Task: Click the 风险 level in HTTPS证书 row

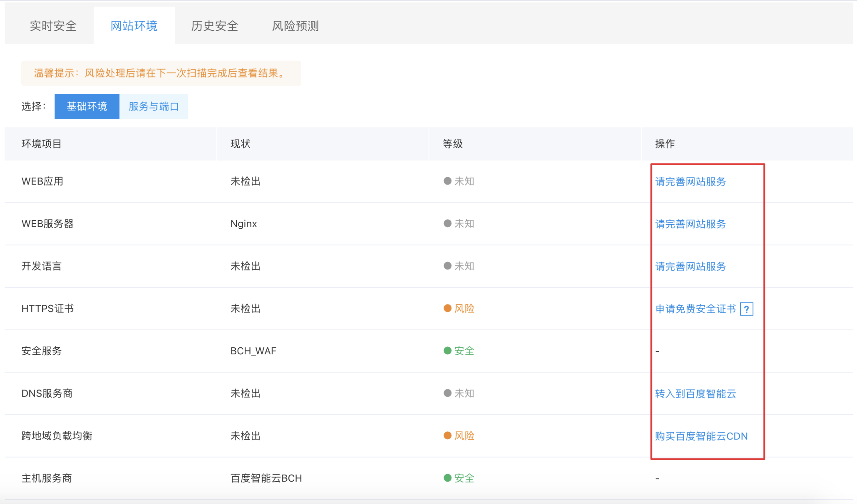Action: (459, 308)
